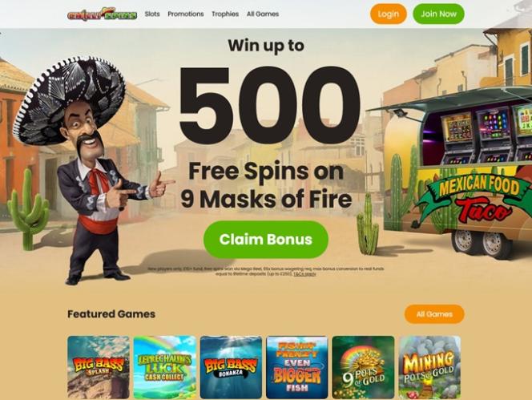Open the Promotions menu item
Screen dimensions: 532x400
186,14
